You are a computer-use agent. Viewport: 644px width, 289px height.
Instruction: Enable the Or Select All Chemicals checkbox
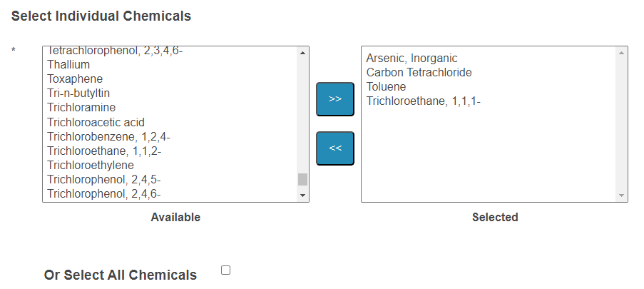226,270
